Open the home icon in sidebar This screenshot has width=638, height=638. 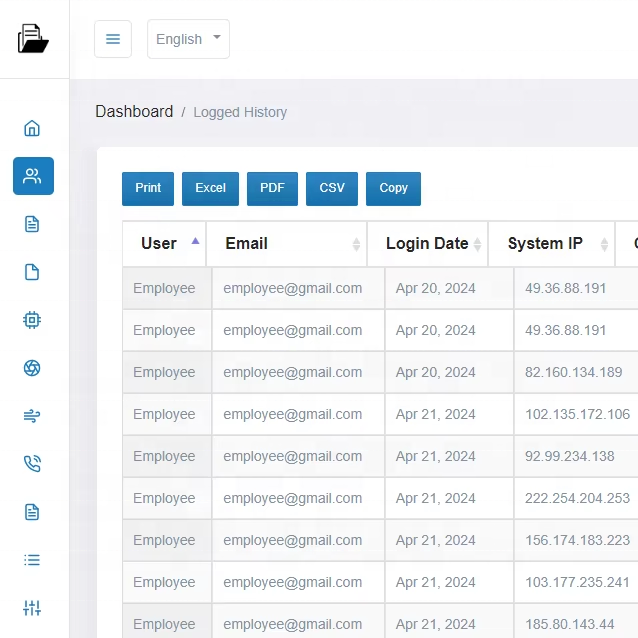pos(32,128)
